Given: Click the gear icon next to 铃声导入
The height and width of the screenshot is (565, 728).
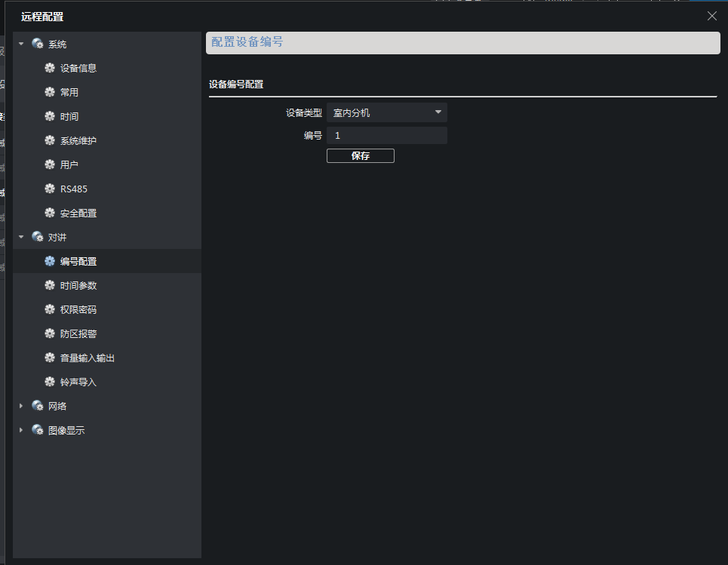Looking at the screenshot, I should tap(50, 382).
